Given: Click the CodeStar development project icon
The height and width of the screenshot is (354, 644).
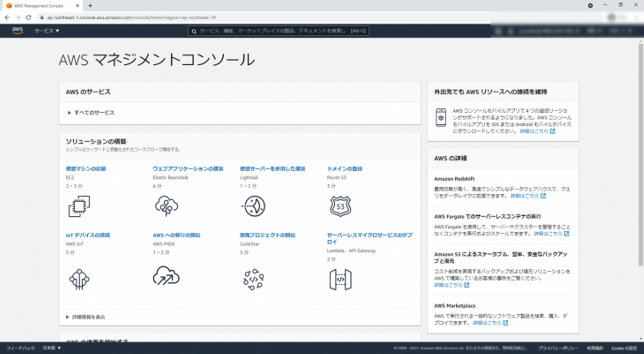Looking at the screenshot, I should (x=254, y=279).
